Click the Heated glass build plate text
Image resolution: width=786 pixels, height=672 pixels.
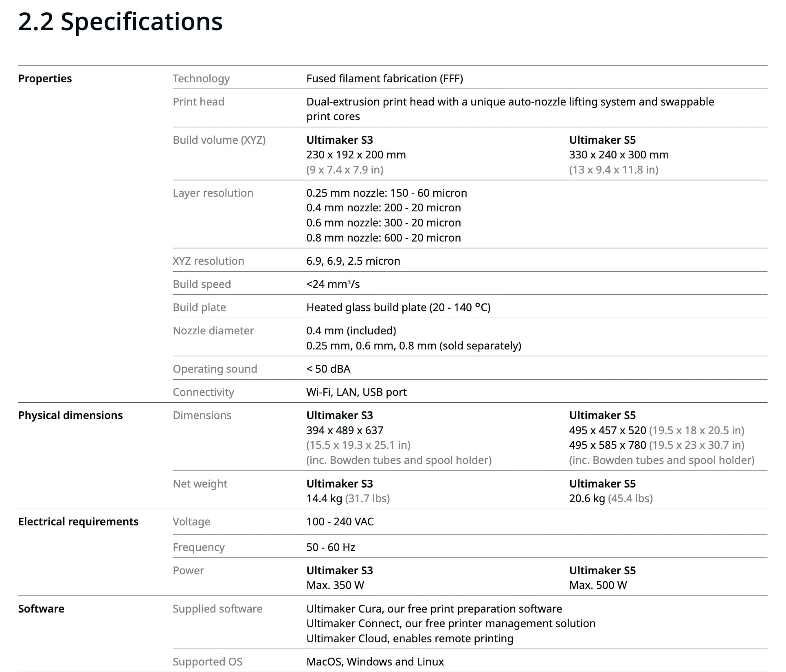tap(398, 307)
